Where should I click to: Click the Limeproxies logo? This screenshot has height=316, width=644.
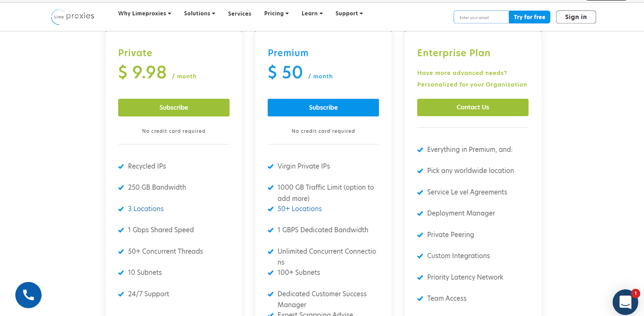(73, 17)
